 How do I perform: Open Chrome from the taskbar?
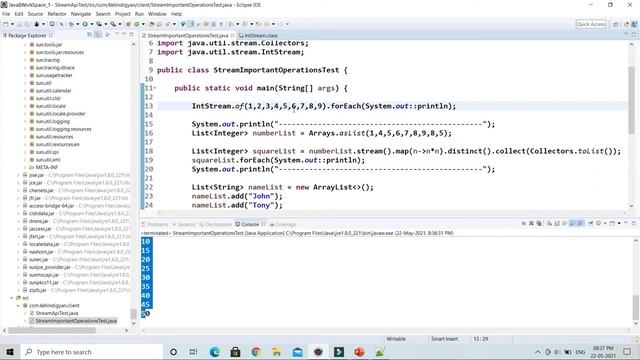[256, 352]
